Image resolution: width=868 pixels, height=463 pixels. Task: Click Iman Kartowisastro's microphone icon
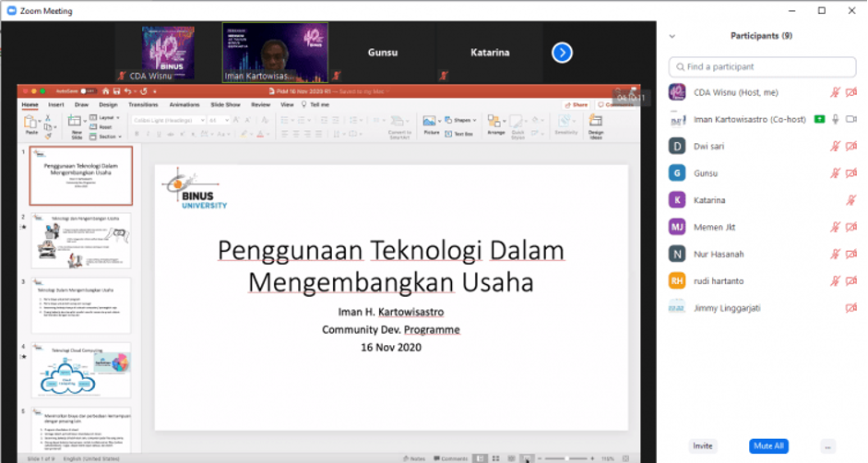point(836,119)
